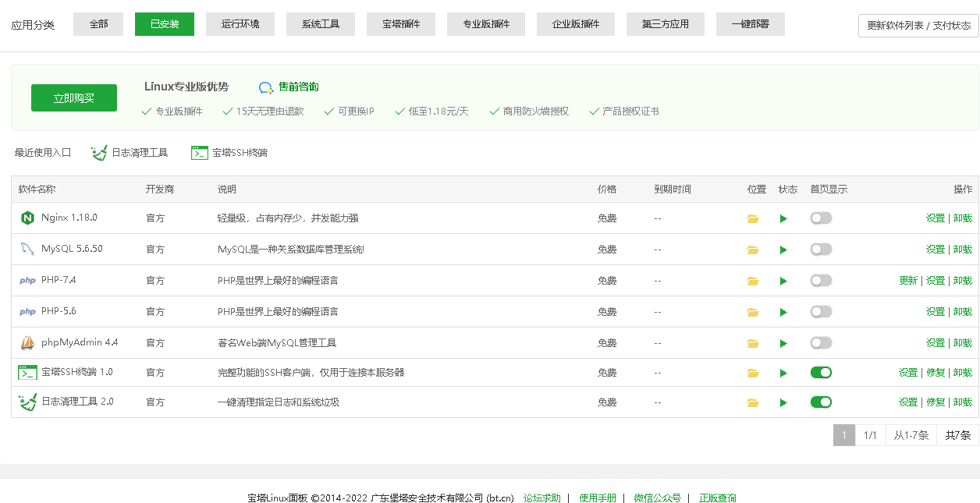Open 使用手册 footer link
The image size is (980, 503).
[x=598, y=498]
